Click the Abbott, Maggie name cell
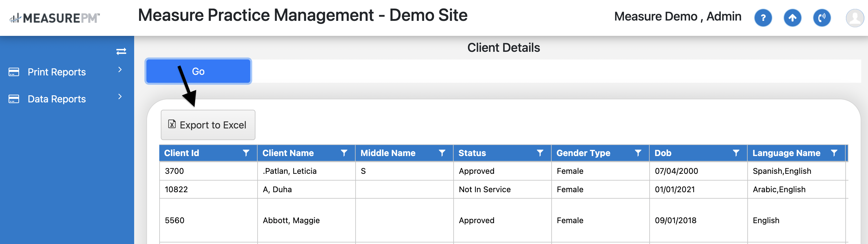 point(307,220)
